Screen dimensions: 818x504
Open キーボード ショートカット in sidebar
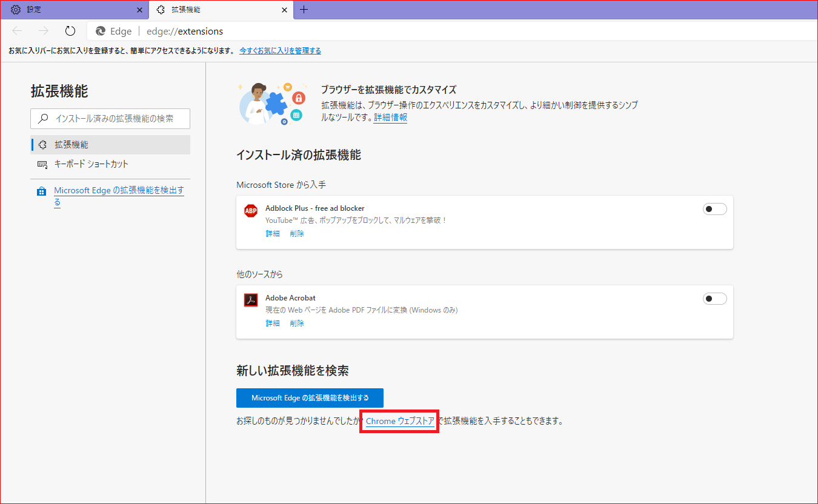[x=110, y=164]
